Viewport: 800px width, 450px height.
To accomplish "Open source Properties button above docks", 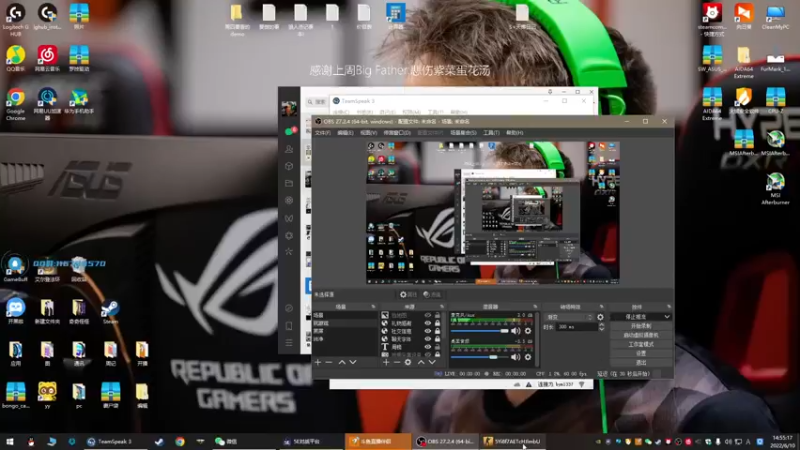I will (408, 294).
